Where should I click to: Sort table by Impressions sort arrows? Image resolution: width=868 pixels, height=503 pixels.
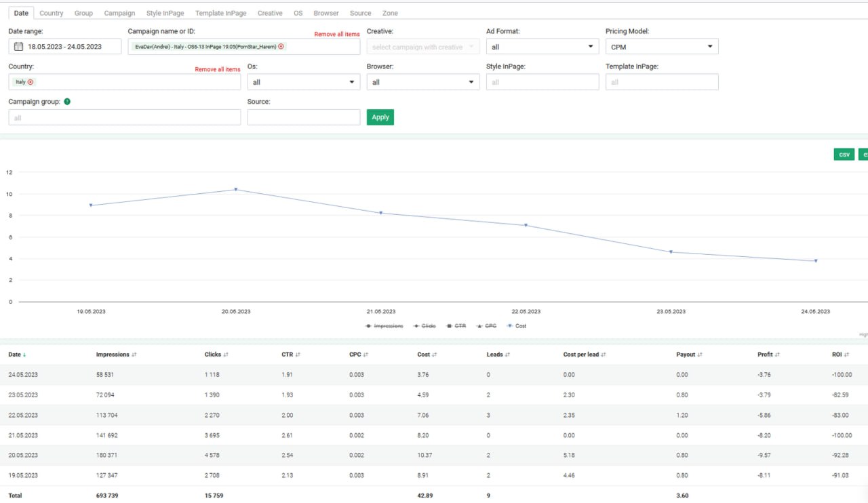(x=134, y=355)
